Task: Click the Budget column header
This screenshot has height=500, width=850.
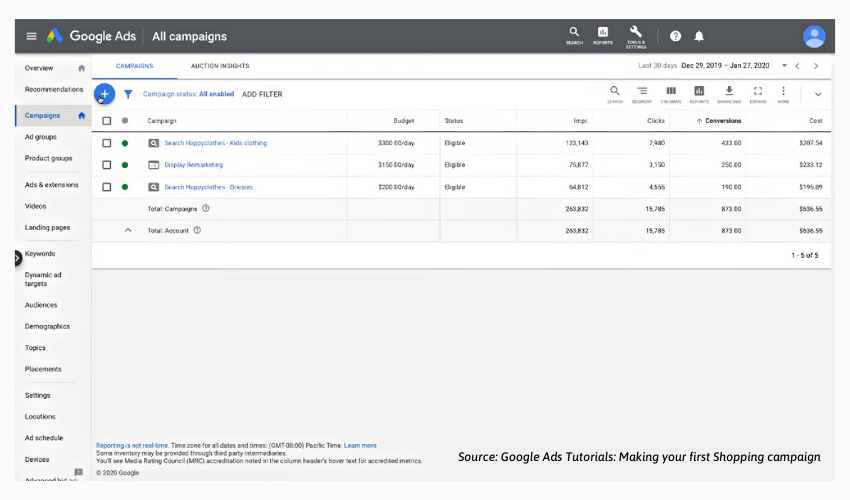Action: [x=404, y=121]
